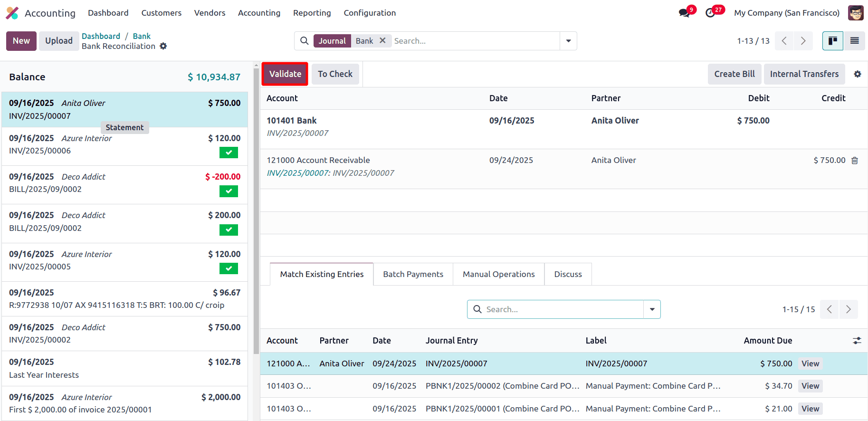Open settings gear next to Internal Transfers
Screen dimensions: 868x421
click(858, 74)
